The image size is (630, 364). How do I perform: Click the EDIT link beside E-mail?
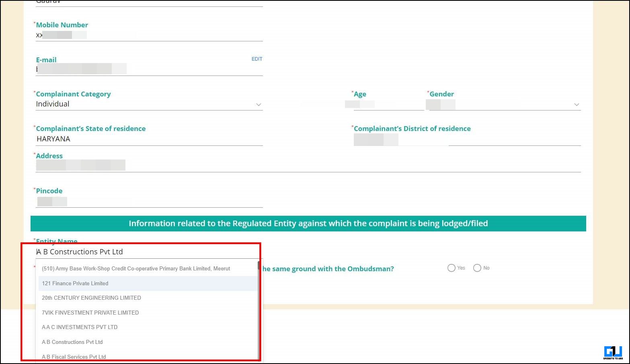pos(257,59)
